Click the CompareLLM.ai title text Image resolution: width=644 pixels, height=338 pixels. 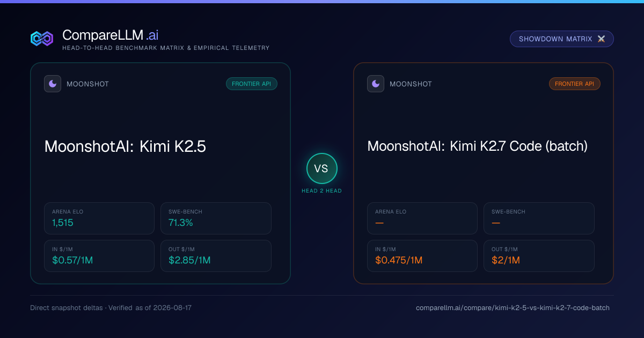click(111, 35)
